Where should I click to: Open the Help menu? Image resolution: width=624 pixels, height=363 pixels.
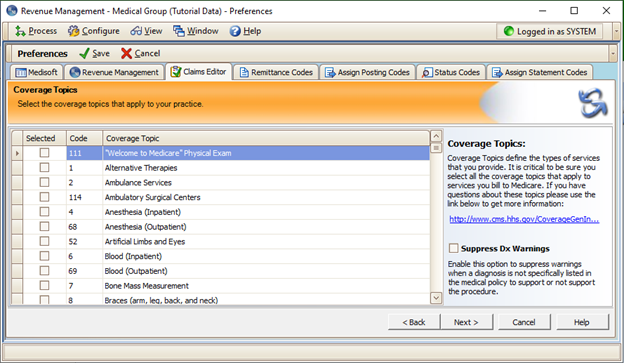point(246,31)
